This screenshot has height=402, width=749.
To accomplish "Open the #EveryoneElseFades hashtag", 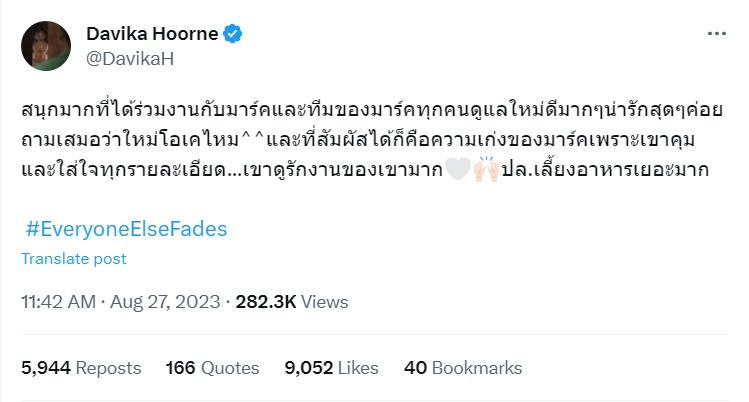I will (x=126, y=229).
